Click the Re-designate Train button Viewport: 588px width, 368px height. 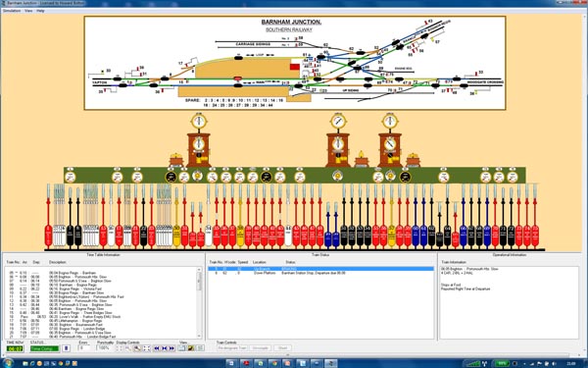tap(232, 348)
